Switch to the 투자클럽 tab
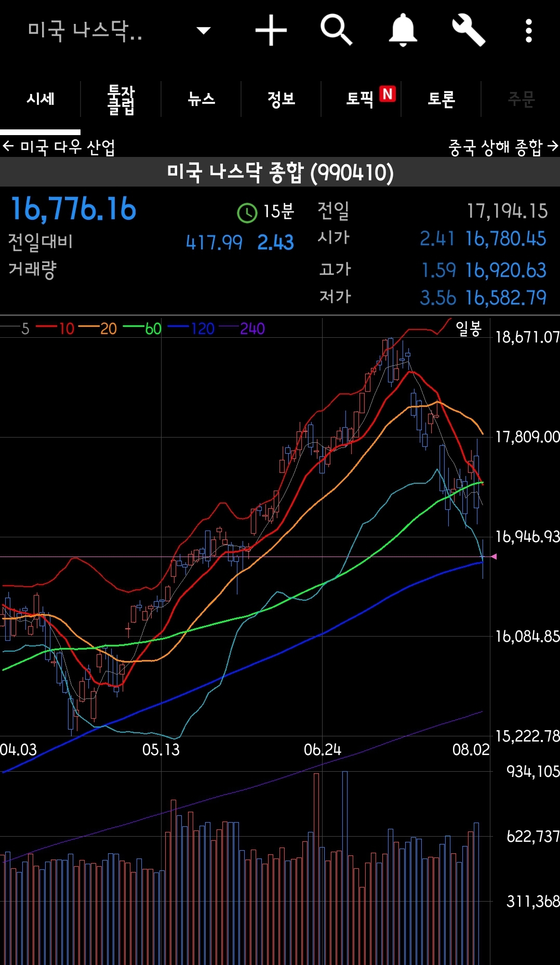Viewport: 560px width, 965px height. point(121,99)
